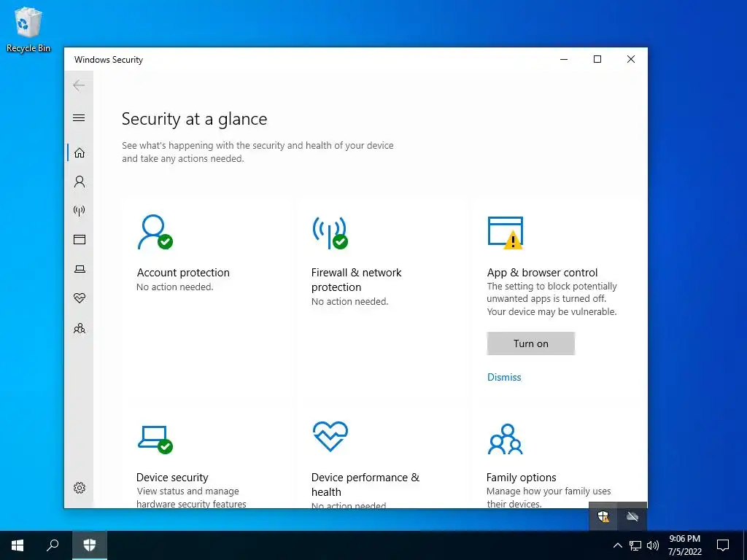Click the Device performance heart tile icon
The height and width of the screenshot is (560, 747).
point(330,436)
